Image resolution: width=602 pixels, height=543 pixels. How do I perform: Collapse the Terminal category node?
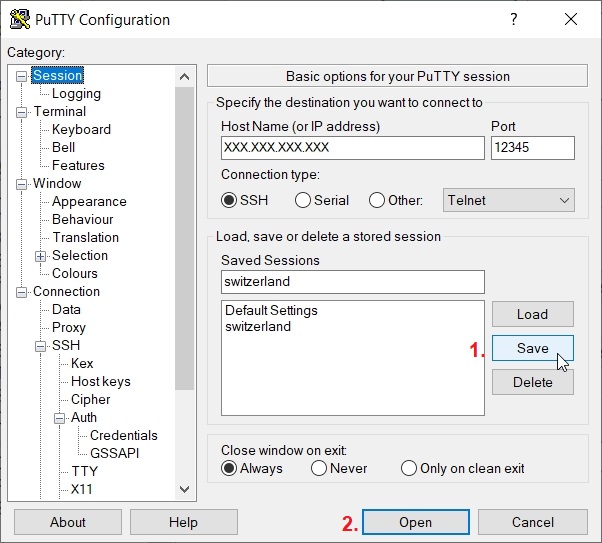point(22,112)
